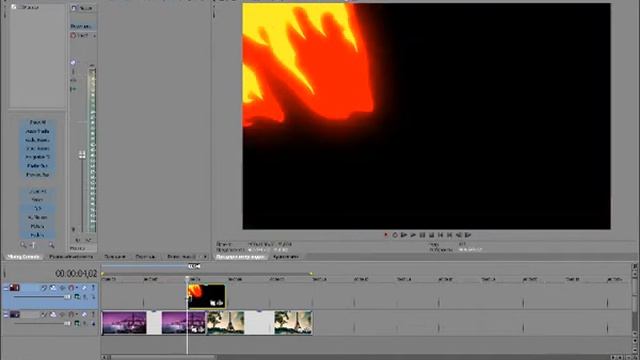Click Previous Frame button under preview
The height and width of the screenshot is (360, 640).
pos(458,235)
